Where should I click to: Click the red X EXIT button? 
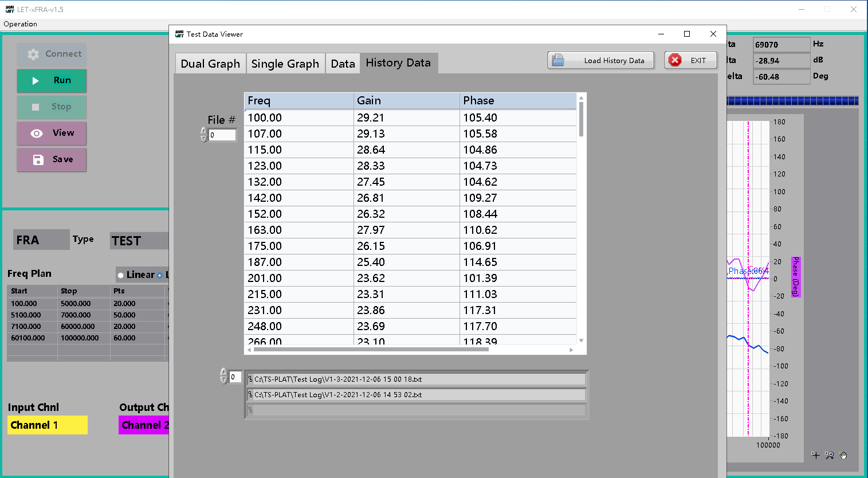point(690,60)
